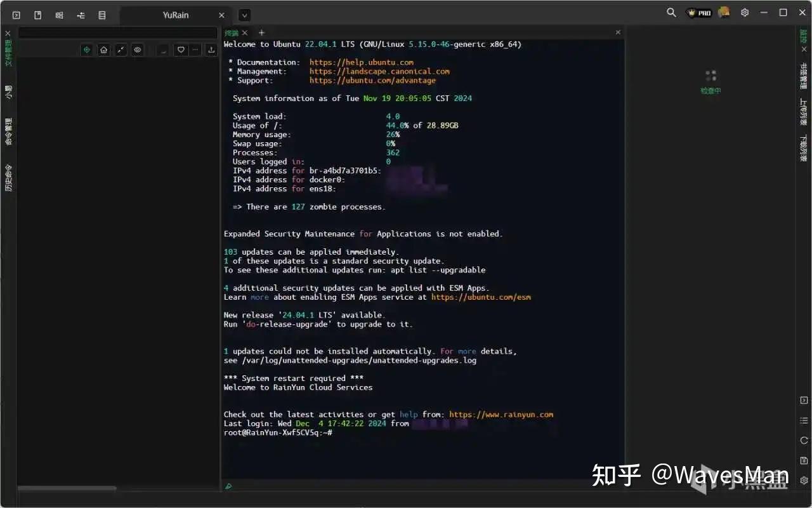Open the search magnifier in title bar

pyautogui.click(x=671, y=13)
